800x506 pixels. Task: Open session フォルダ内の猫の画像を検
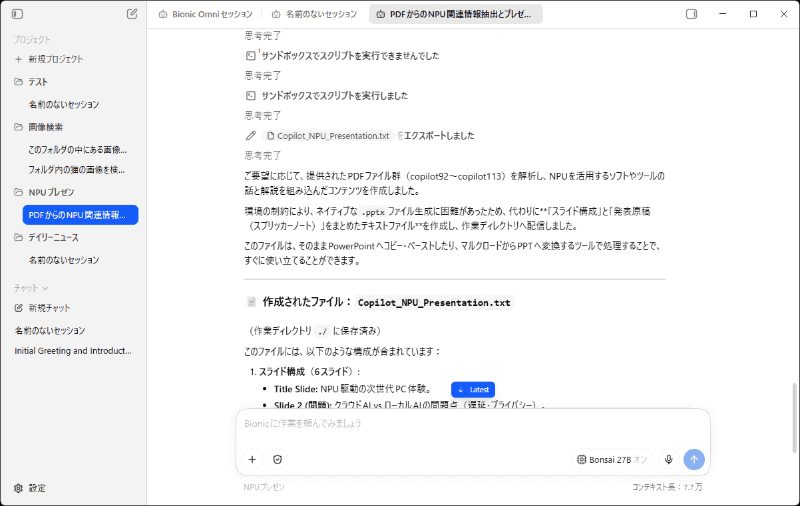[x=77, y=169]
